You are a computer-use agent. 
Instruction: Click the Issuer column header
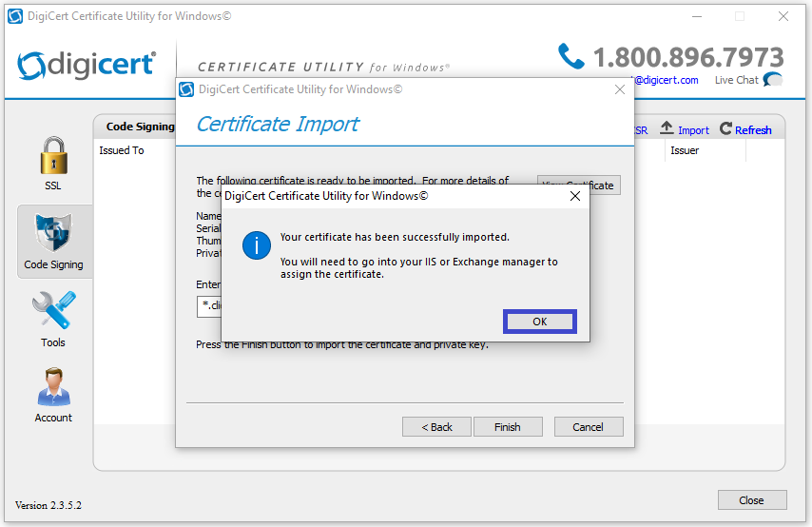[685, 150]
